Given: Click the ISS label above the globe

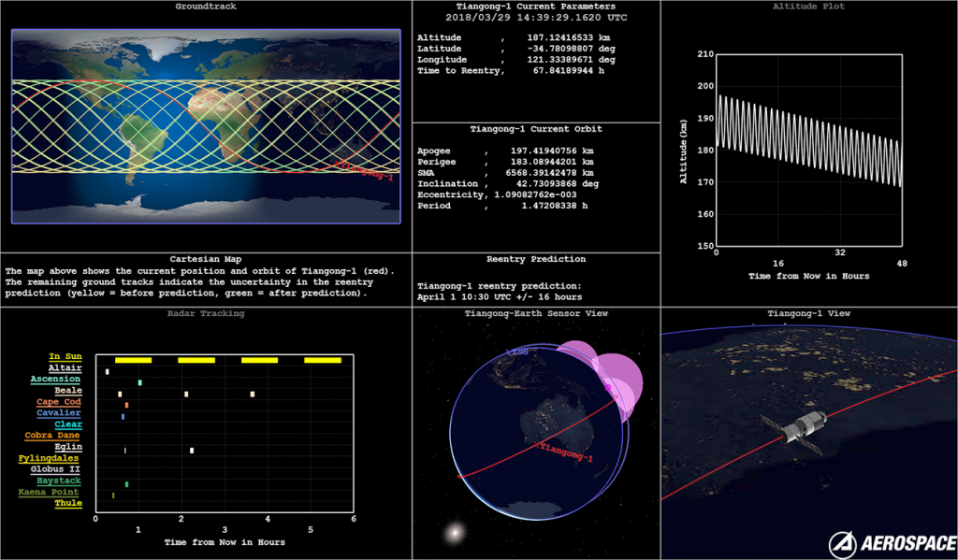Looking at the screenshot, I should (515, 352).
